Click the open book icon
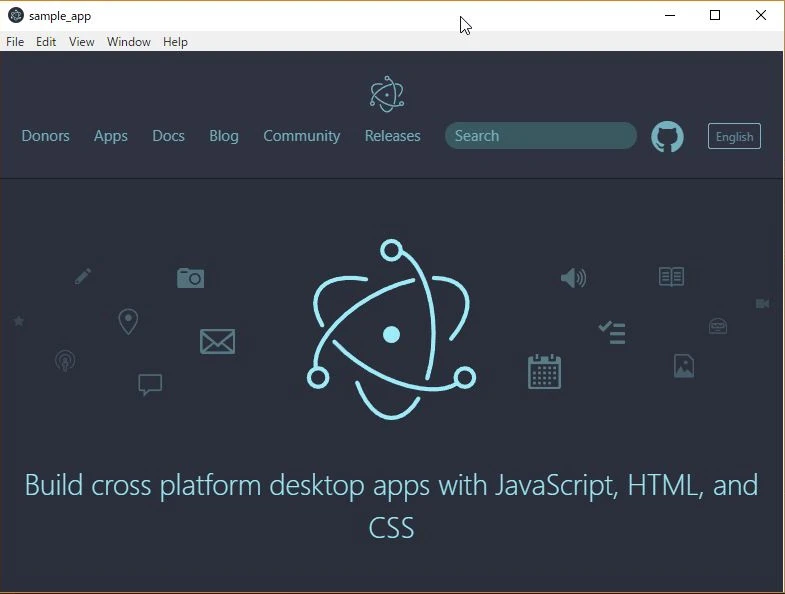 (x=671, y=276)
